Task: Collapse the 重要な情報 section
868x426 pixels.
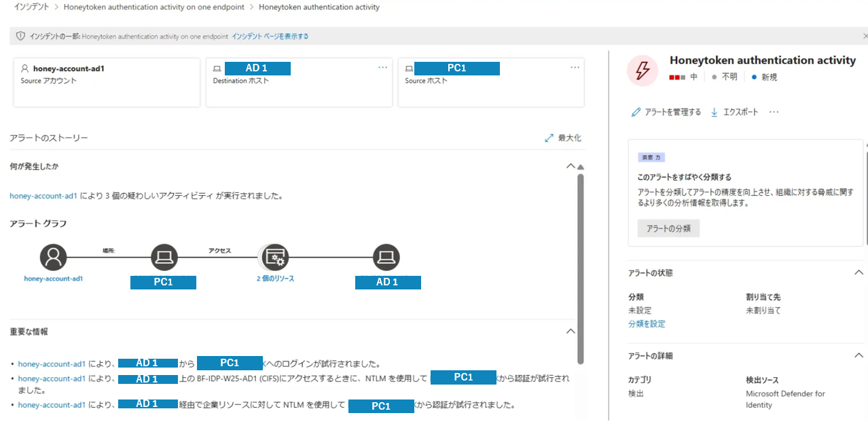Action: pyautogui.click(x=569, y=331)
